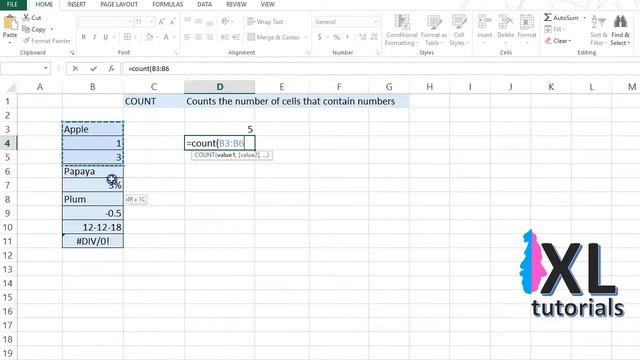Open the FILE tab
Screen dimensions: 640x360
[13, 4]
